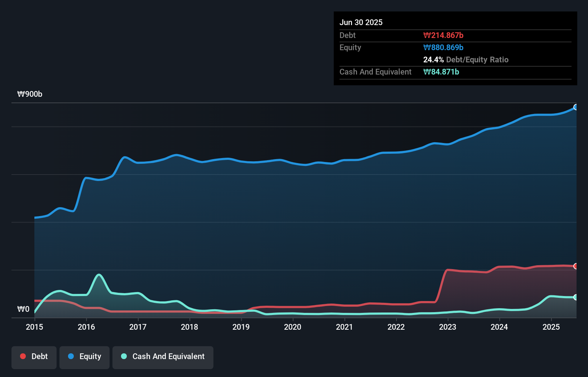The height and width of the screenshot is (377, 588).
Task: Select the Cash endpoint marker on the chart
Action: 575,297
